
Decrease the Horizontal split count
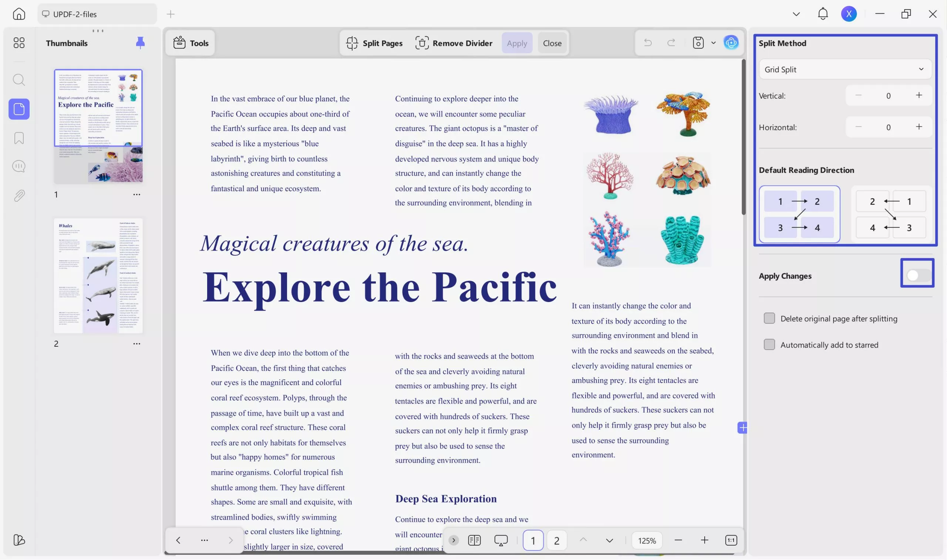858,127
